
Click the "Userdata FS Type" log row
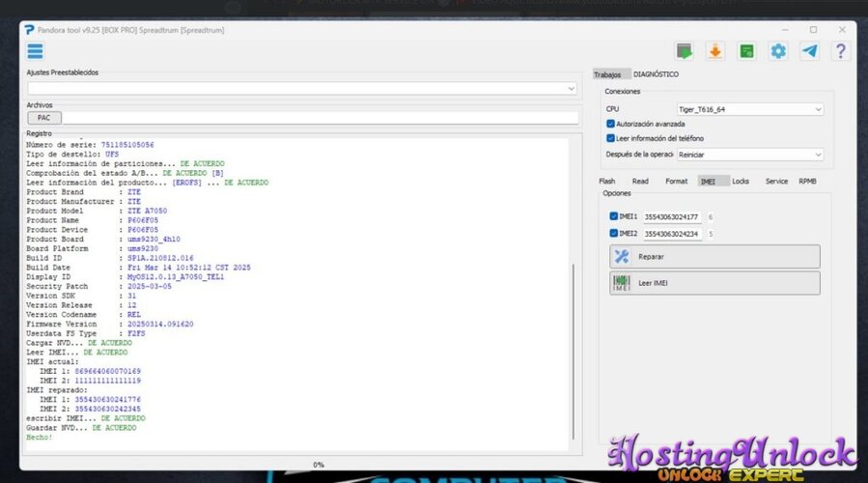click(85, 333)
